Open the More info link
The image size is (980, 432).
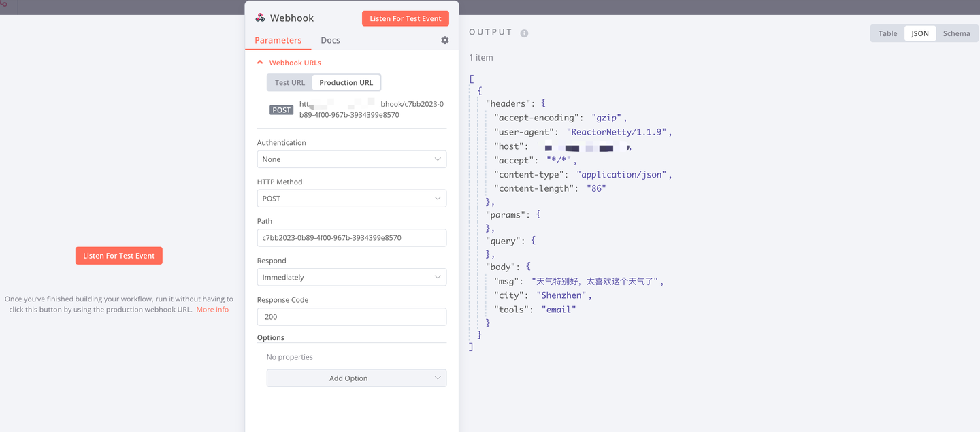pos(212,310)
